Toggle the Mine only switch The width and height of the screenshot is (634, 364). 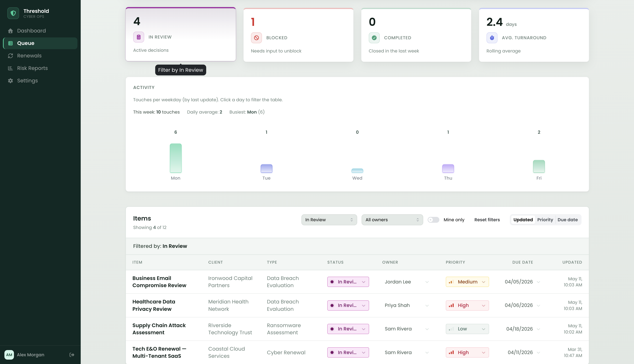[433, 220]
